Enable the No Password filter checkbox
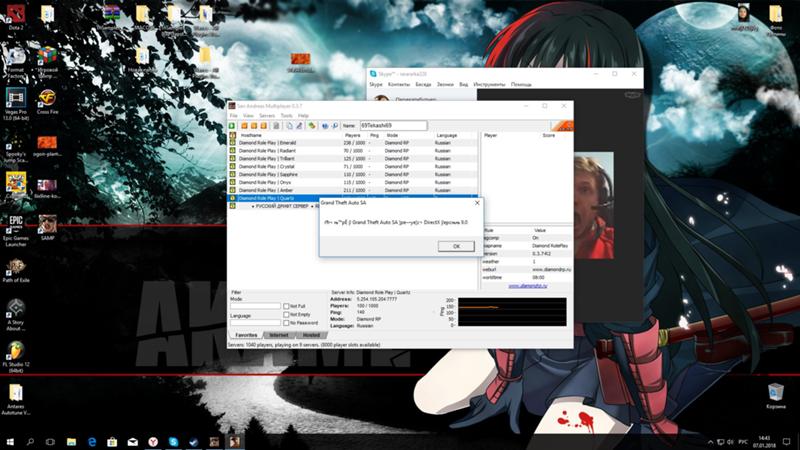Viewport: 800px width, 450px height. [x=286, y=323]
